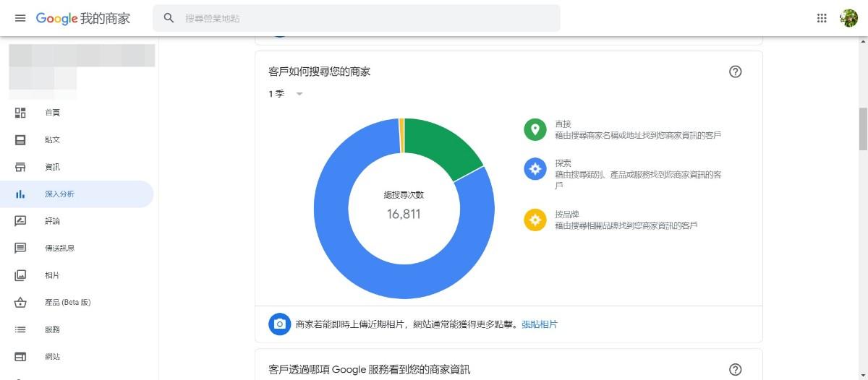Click the green 直接 location pin icon
The image size is (868, 380).
point(535,130)
